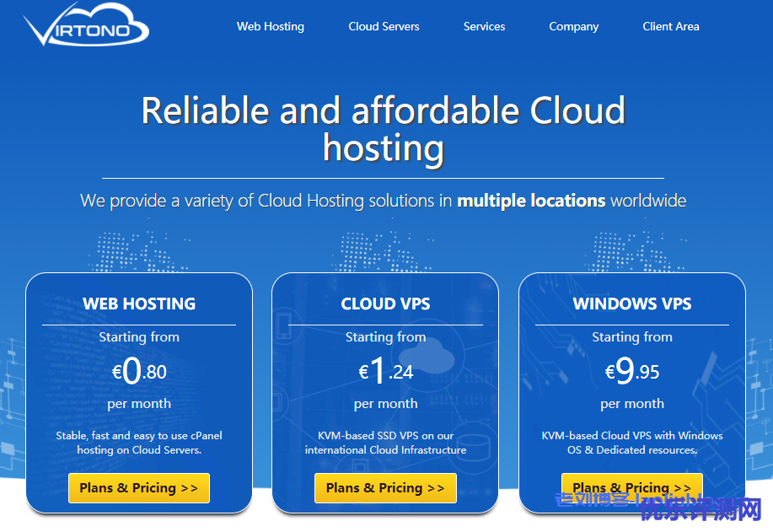This screenshot has width=773, height=532.
Task: Click the Windows OS & Dedicated resources description
Action: [632, 443]
